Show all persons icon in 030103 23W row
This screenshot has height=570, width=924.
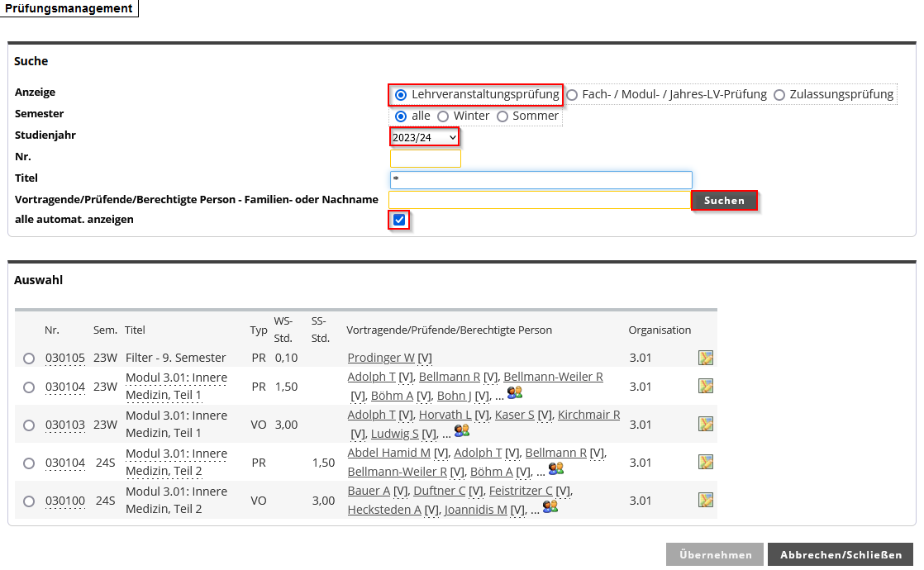[462, 430]
